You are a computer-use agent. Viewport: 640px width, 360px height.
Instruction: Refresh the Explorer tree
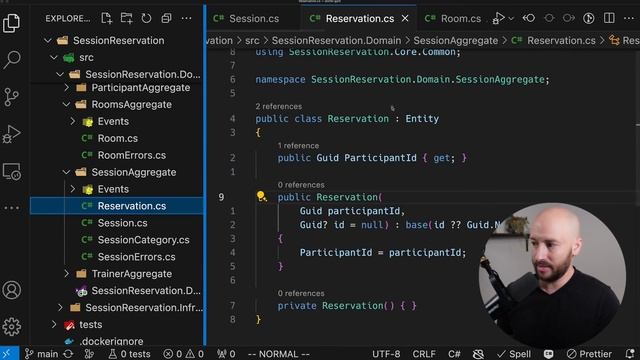[146, 18]
